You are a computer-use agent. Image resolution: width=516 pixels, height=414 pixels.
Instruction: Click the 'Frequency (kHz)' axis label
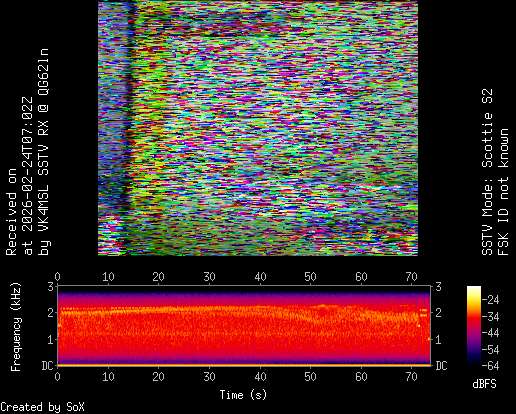[x=15, y=327]
